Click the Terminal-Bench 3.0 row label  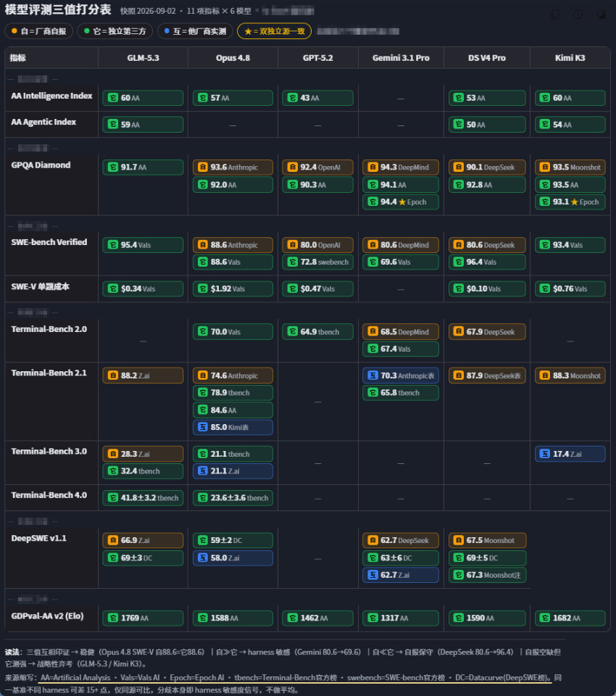pos(49,452)
